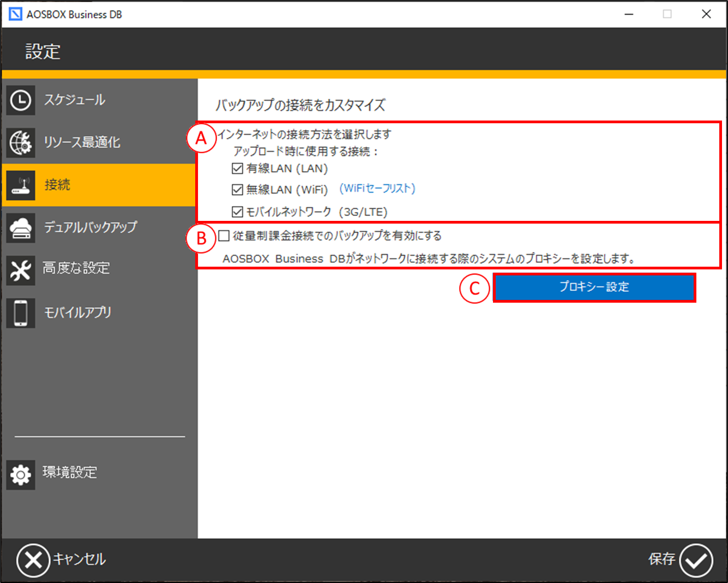Select the 接続 sidebar item label
The height and width of the screenshot is (583, 728).
click(x=57, y=185)
